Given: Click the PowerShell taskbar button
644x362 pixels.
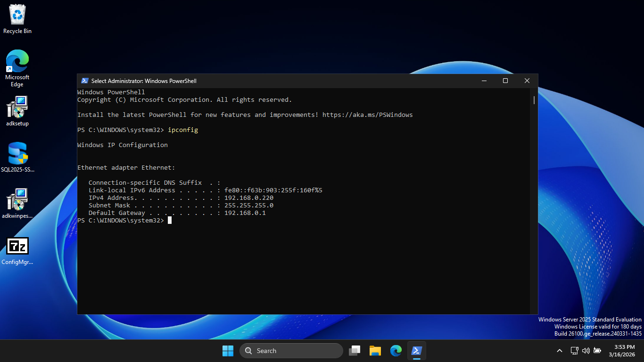Looking at the screenshot, I should pos(417,351).
